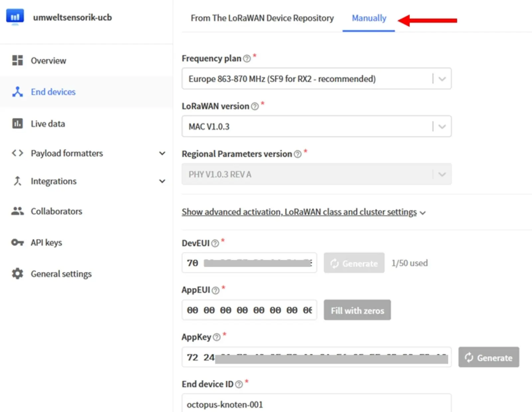Generate a new AppKey
Viewport: 532px width, 412px height.
tap(488, 357)
